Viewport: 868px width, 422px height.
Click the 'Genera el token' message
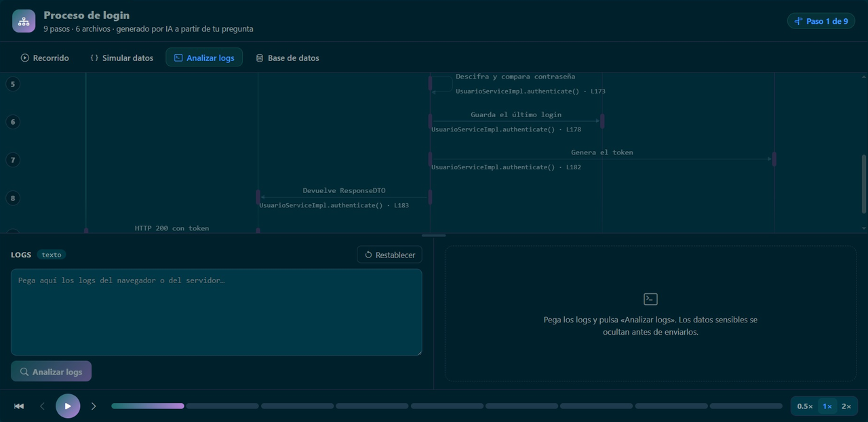point(602,152)
